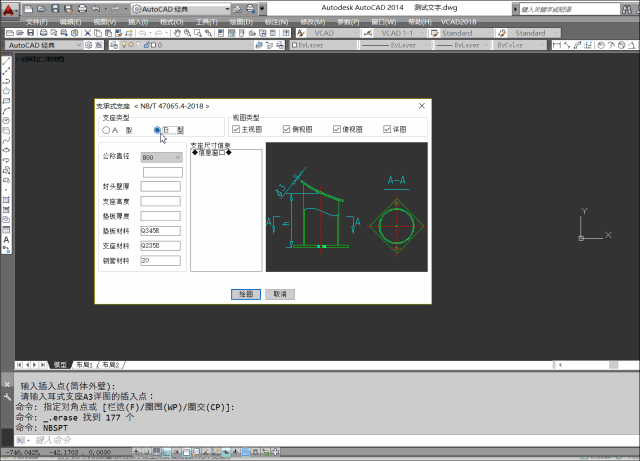Uncheck the 详图 view checkbox
This screenshot has width=640, height=461.
(386, 129)
